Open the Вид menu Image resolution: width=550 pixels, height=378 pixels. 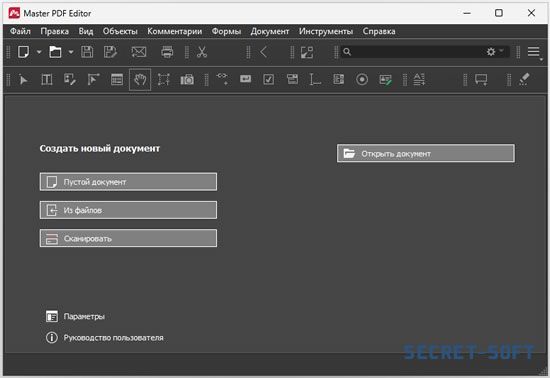[86, 31]
